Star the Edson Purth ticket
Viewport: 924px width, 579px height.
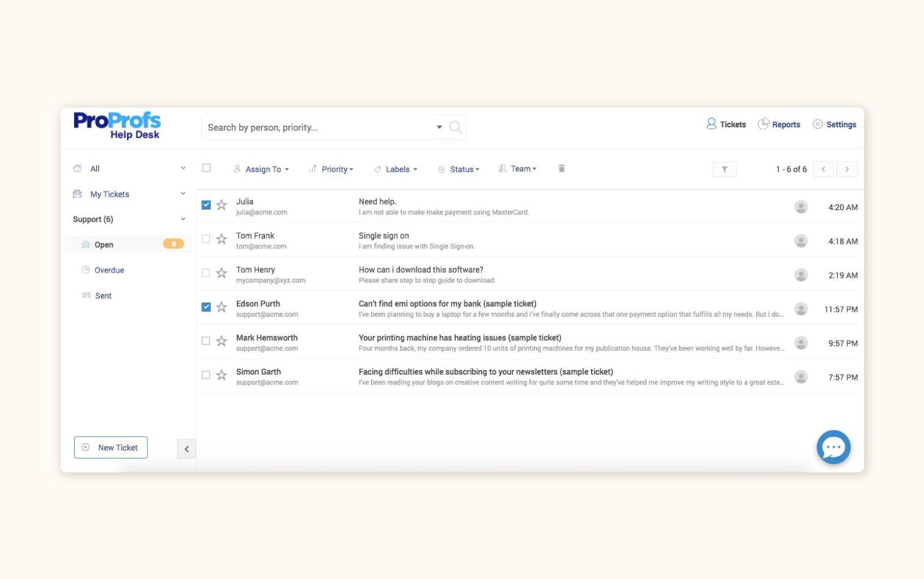[x=221, y=307]
